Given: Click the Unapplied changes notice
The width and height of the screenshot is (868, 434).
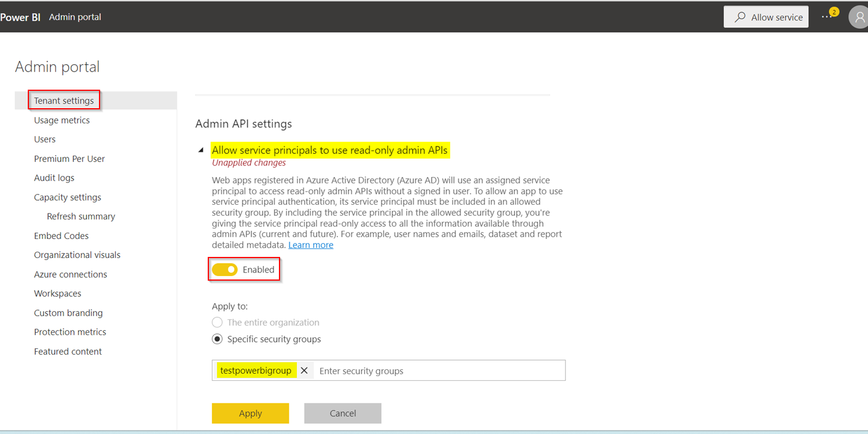Looking at the screenshot, I should [x=249, y=163].
